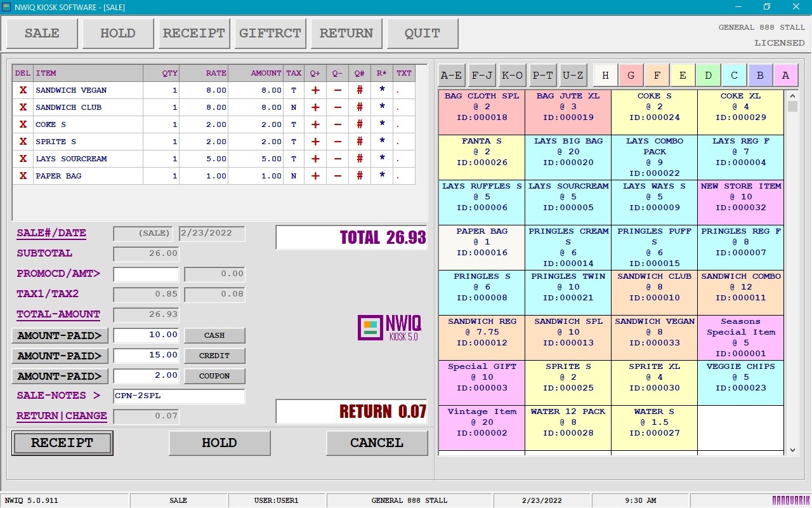
Task: Set quantity number for PAPER BAG via #
Action: [360, 176]
